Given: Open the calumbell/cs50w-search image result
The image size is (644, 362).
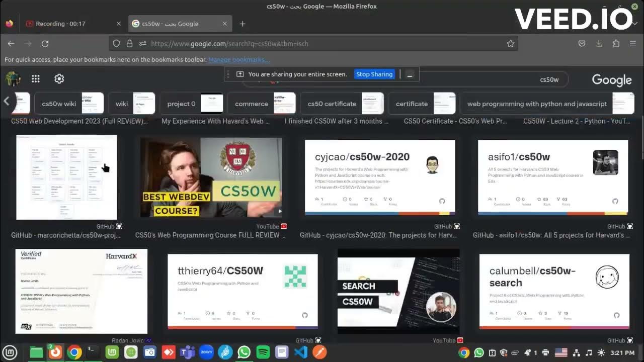Looking at the screenshot, I should pos(554,292).
